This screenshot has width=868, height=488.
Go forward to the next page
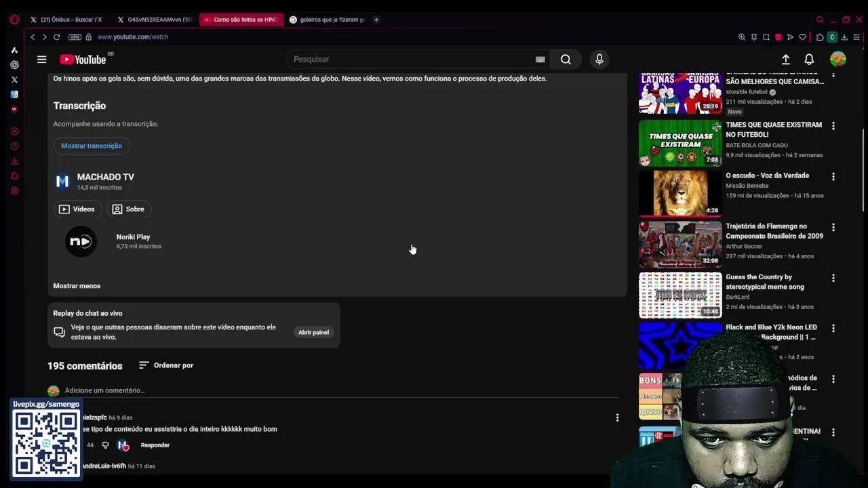44,37
